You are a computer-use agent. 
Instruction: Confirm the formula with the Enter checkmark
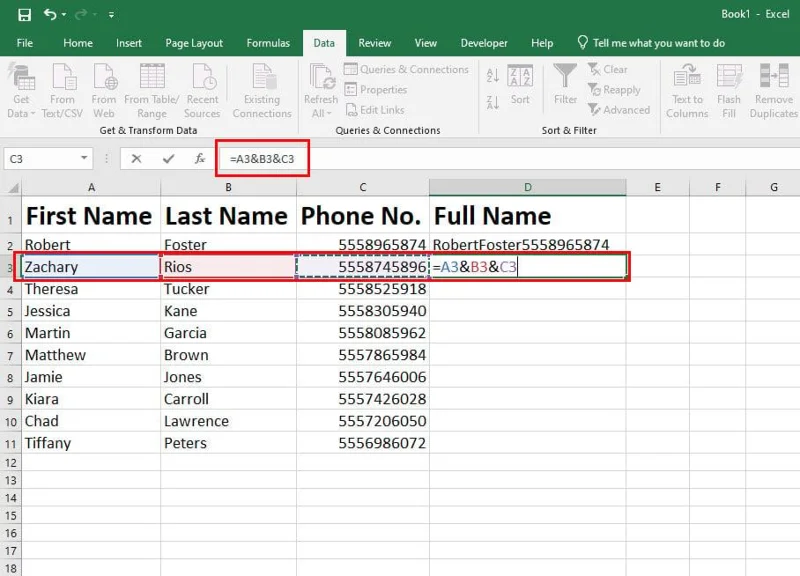tap(168, 159)
